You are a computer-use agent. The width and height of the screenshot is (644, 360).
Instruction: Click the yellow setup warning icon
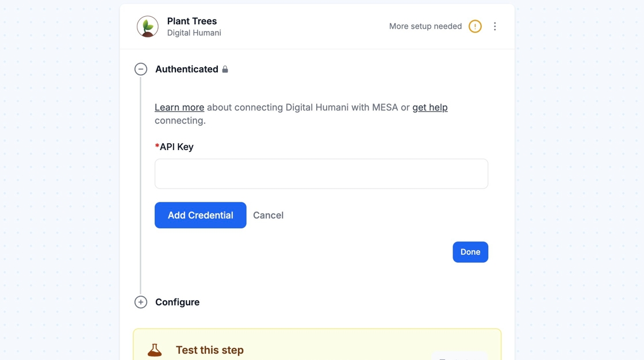[475, 26]
